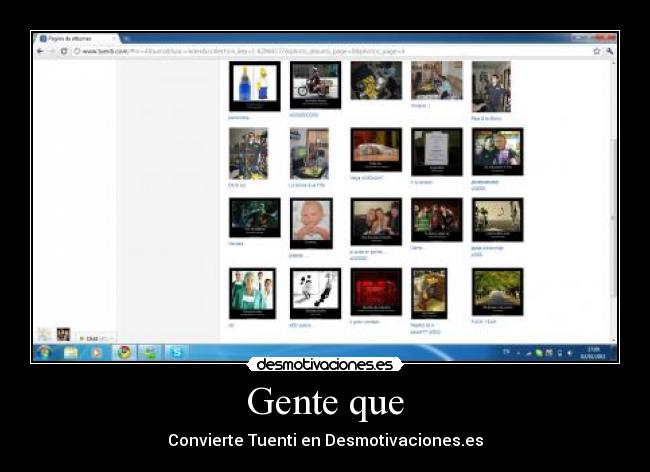Open Windows Explorer from the taskbar

pos(71,353)
